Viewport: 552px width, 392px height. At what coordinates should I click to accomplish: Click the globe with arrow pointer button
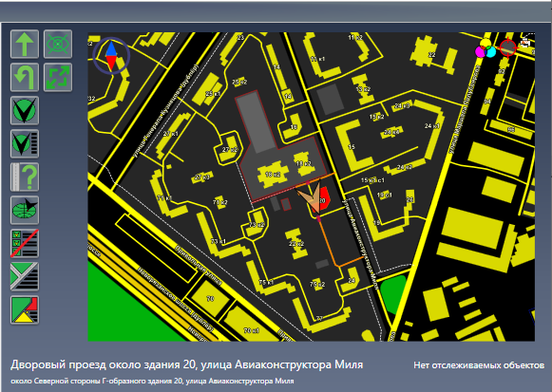[x=25, y=211]
